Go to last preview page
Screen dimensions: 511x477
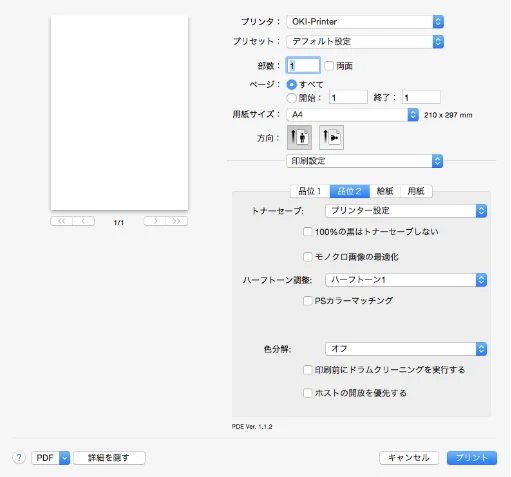pyautogui.click(x=177, y=221)
